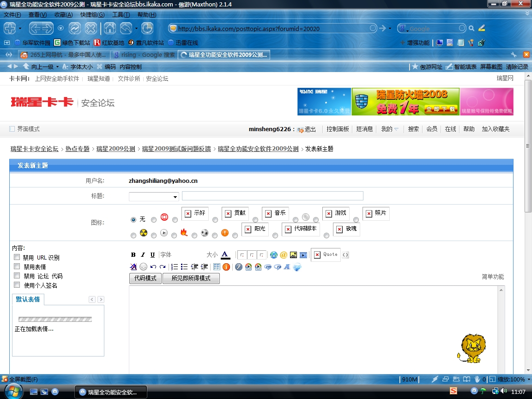Click browser refresh button

(x=75, y=28)
